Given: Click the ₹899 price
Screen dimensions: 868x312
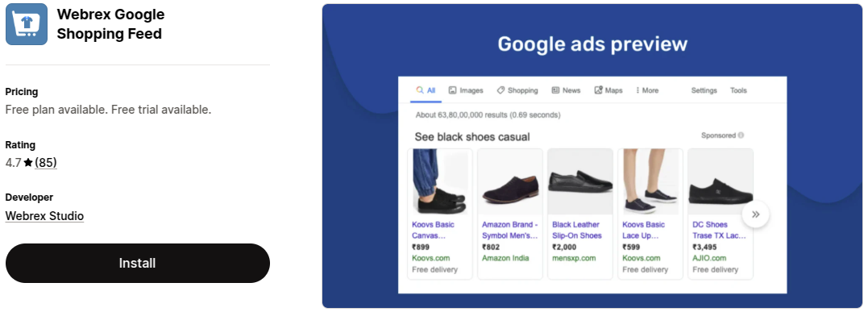Looking at the screenshot, I should (x=421, y=248).
